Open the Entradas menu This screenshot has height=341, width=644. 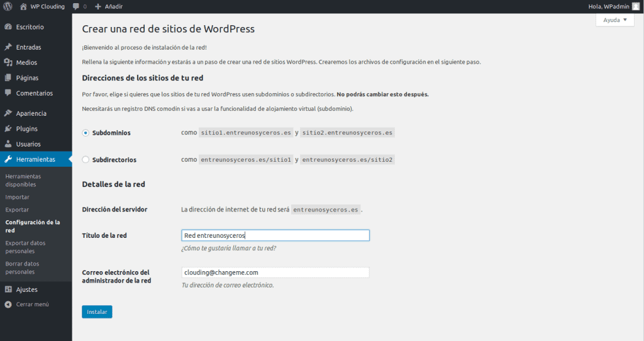[x=29, y=47]
